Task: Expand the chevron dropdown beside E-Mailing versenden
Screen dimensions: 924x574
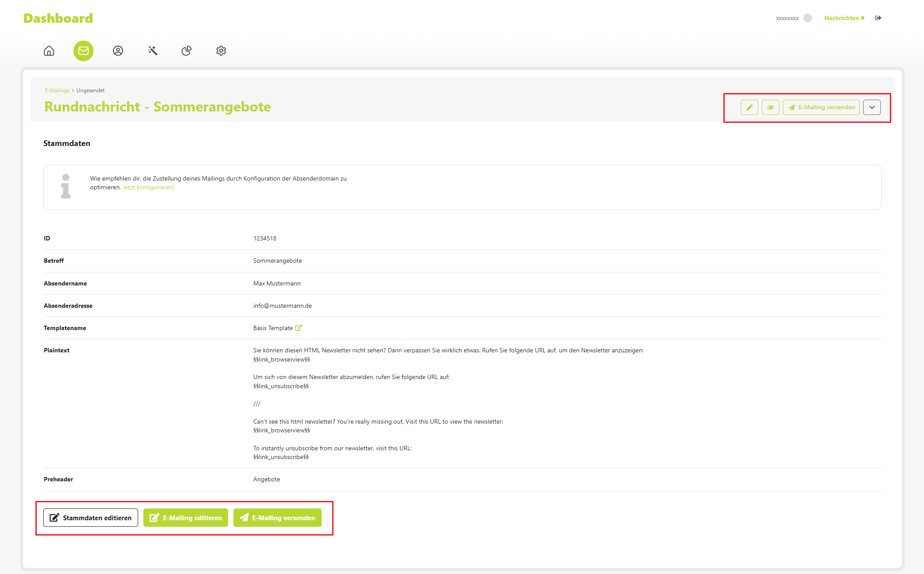Action: point(872,107)
